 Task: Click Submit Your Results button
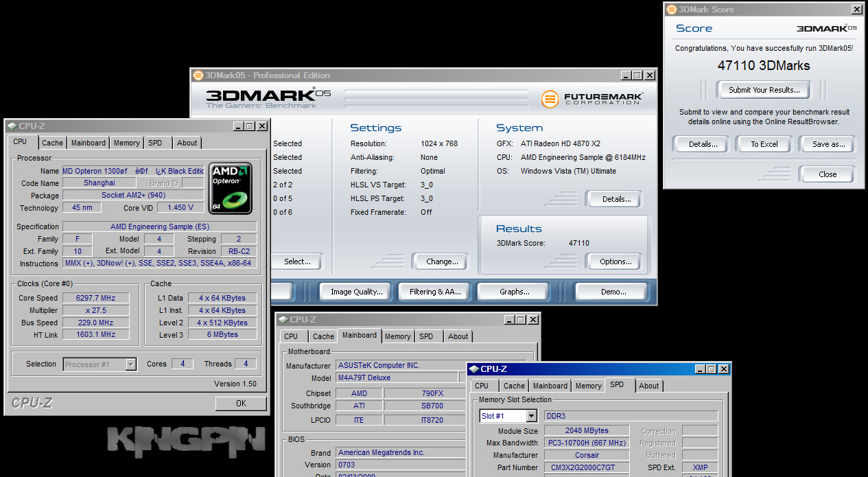764,90
